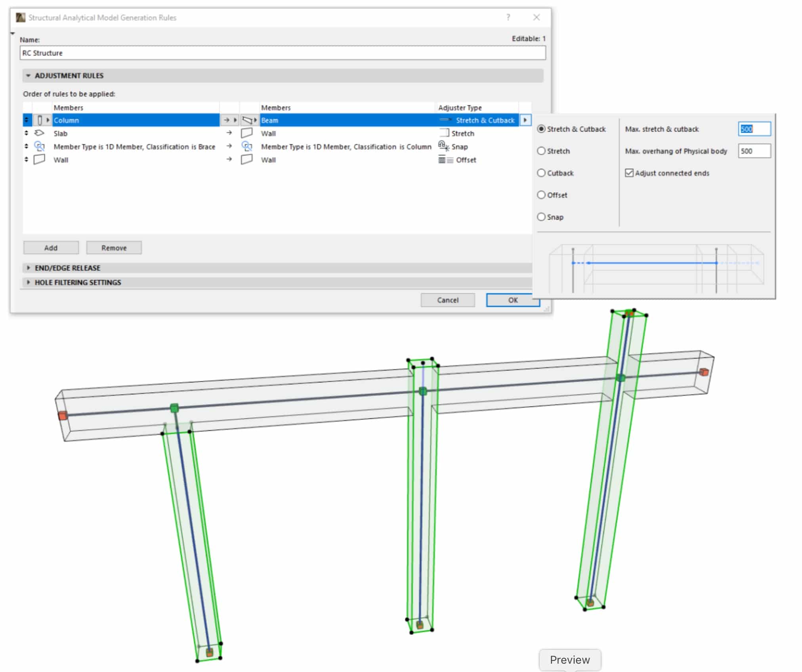Viewport: 802px width, 672px height.
Task: Click the Slab icon in second rule
Action: point(39,133)
